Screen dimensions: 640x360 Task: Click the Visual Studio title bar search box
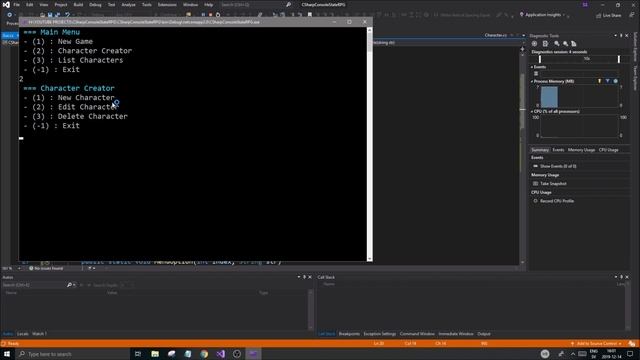(256, 4)
